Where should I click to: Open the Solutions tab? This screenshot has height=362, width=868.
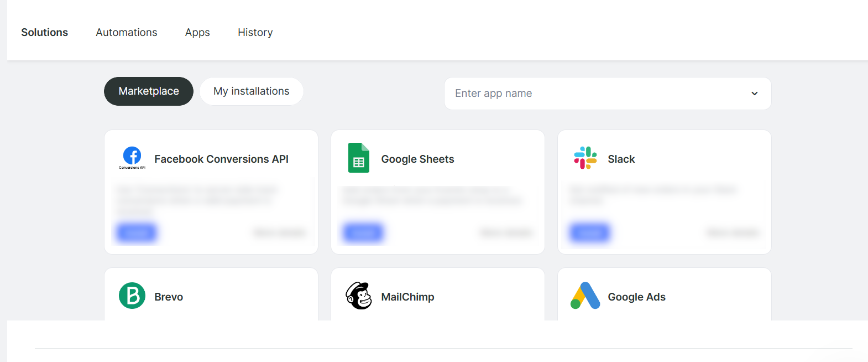coord(45,32)
